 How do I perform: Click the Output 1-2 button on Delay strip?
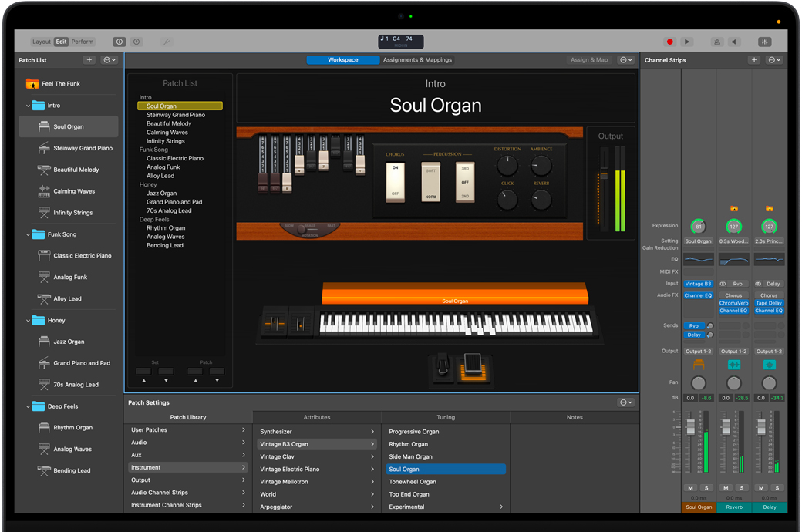tap(769, 352)
